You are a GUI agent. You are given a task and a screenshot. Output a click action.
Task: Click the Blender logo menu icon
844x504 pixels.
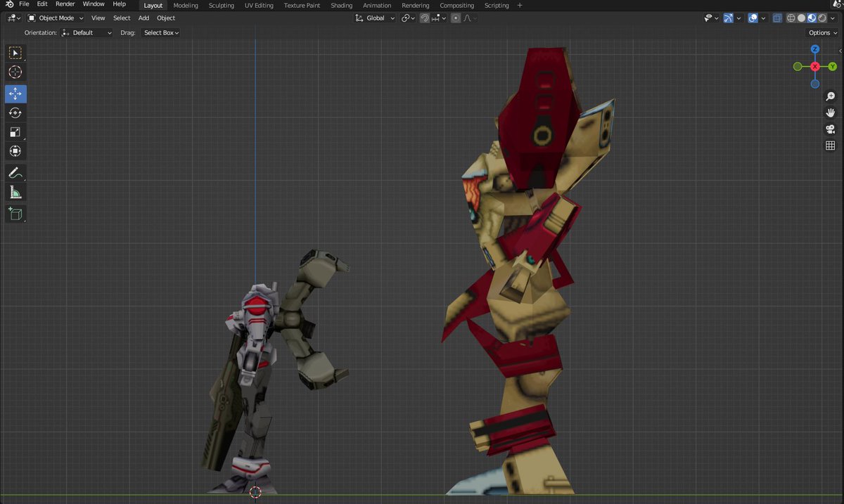(9, 4)
